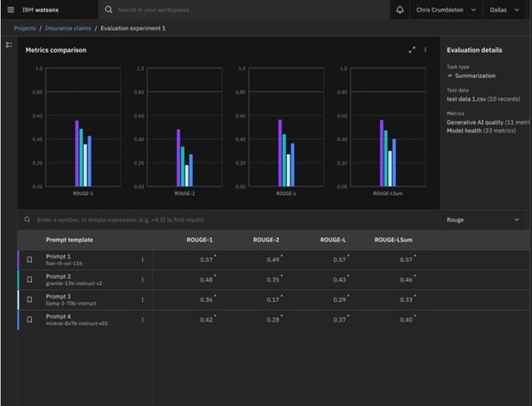This screenshot has height=406, width=532.
Task: Click the ROUGE-L chart axis label
Action: 286,193
